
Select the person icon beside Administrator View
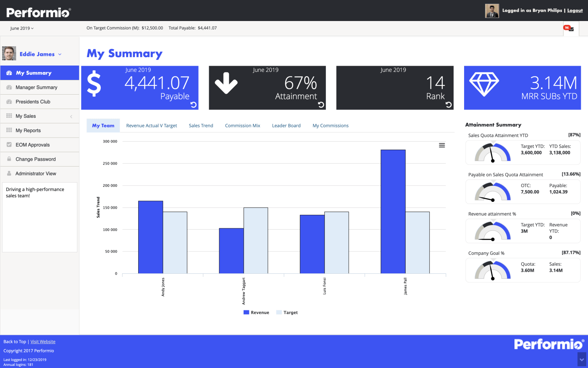point(9,173)
